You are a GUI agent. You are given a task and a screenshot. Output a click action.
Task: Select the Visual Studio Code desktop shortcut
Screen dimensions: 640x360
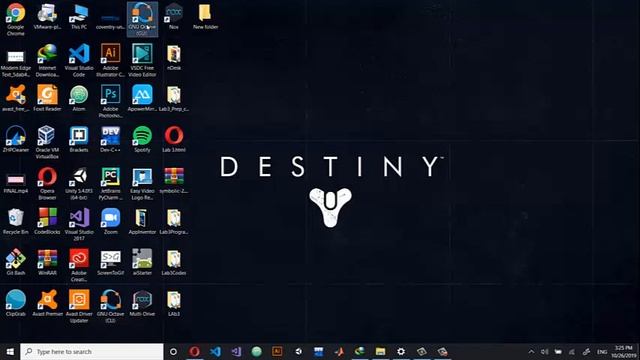point(79,60)
